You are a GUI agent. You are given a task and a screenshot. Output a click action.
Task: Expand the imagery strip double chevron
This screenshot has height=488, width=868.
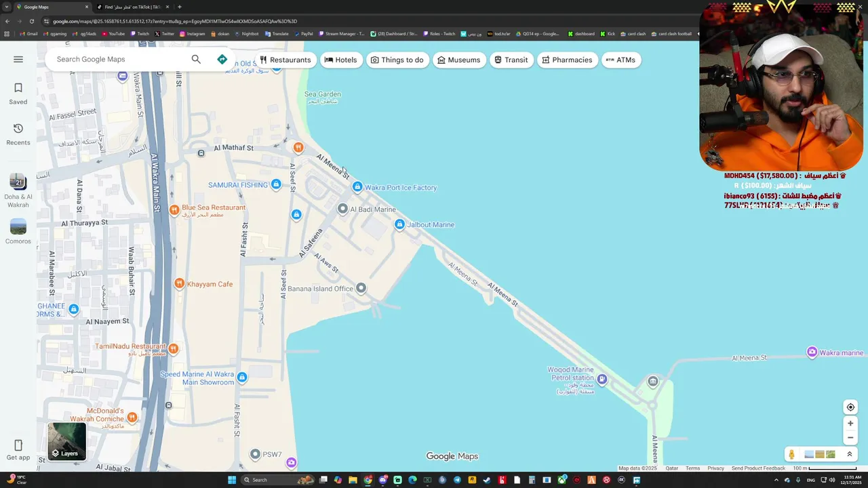click(849, 454)
